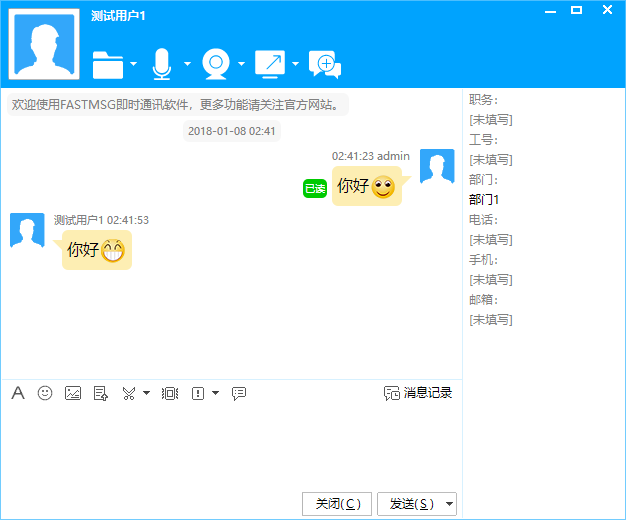The image size is (626, 520).
Task: Open the quick reply speech bubble icon
Action: pos(239,393)
